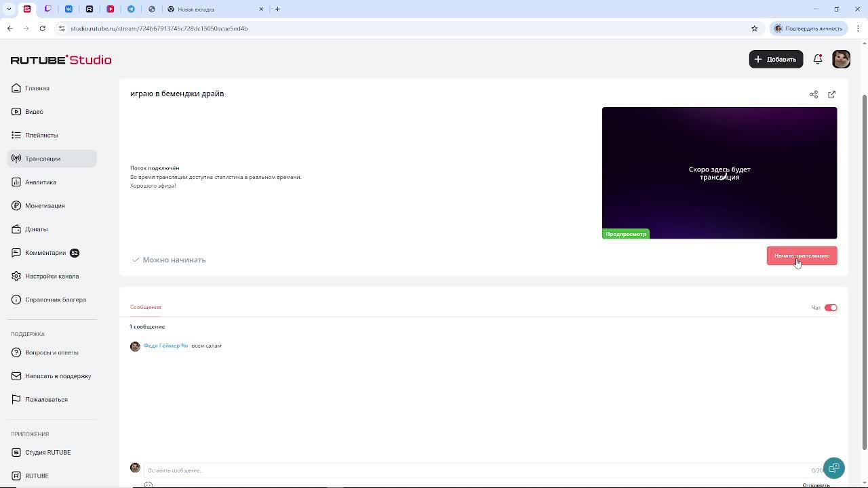Open notifications bell icon
868x488 pixels.
click(818, 59)
